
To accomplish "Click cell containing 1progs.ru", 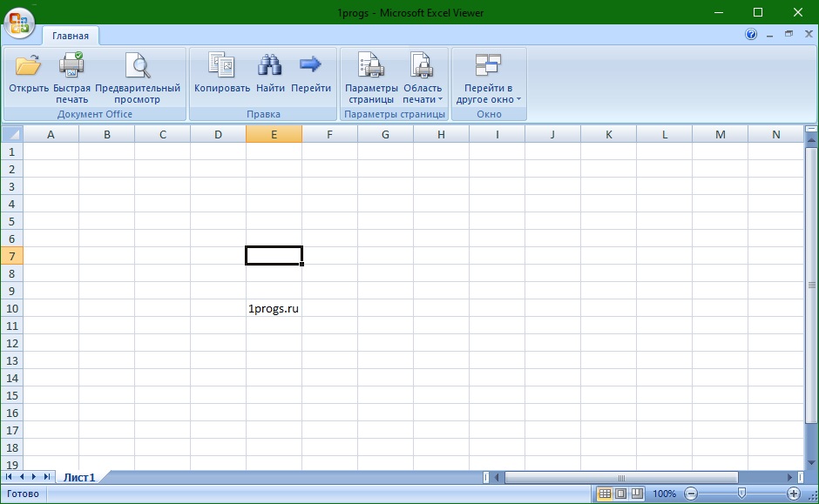I will tap(274, 308).
